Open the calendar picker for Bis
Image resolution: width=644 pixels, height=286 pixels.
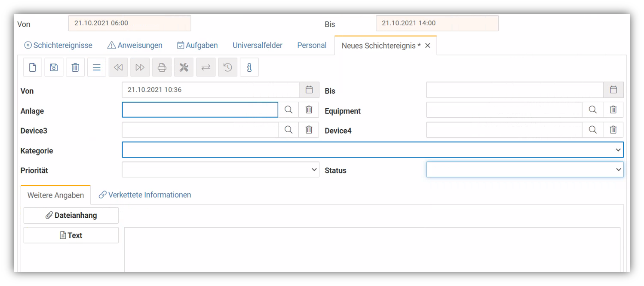(x=613, y=90)
